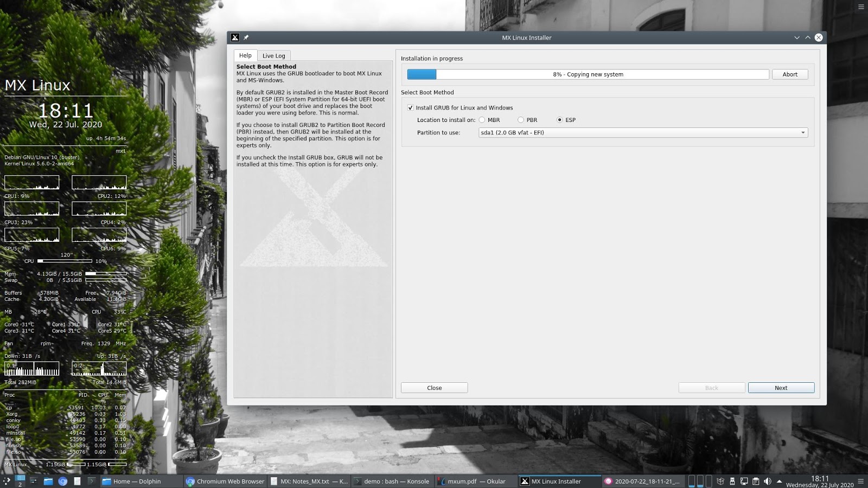Click MX Linux Installer taskbar entry
This screenshot has width=868, height=488.
[x=559, y=481]
